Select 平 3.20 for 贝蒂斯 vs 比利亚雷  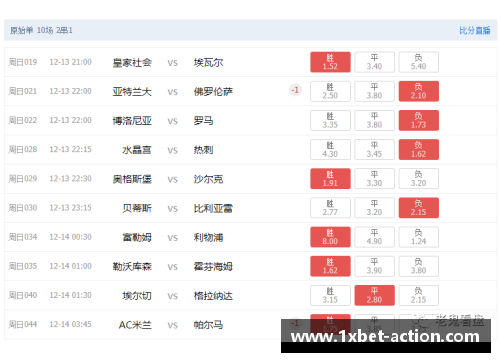pyautogui.click(x=374, y=208)
